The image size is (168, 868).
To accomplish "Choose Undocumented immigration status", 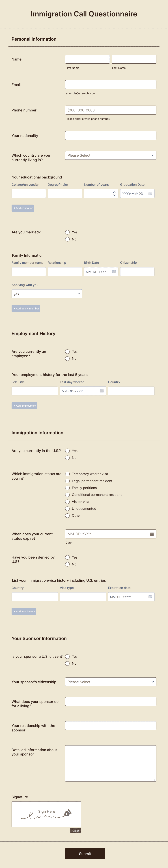I will pos(67,509).
